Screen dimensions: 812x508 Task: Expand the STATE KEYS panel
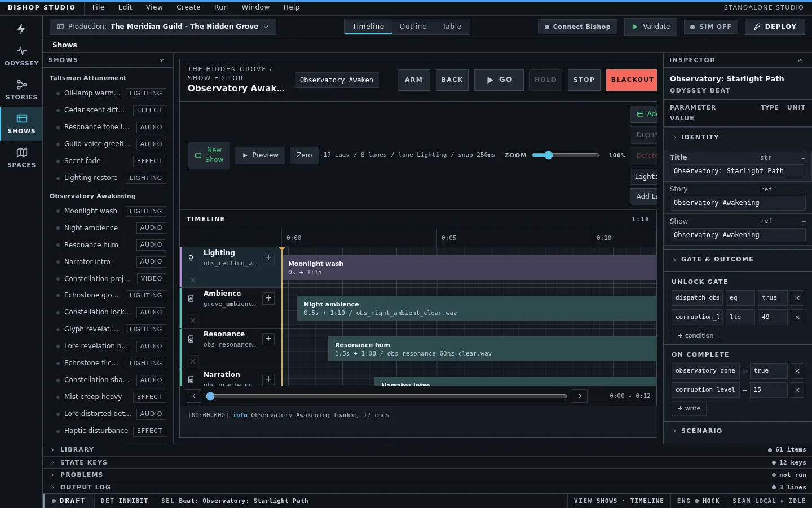(x=427, y=462)
